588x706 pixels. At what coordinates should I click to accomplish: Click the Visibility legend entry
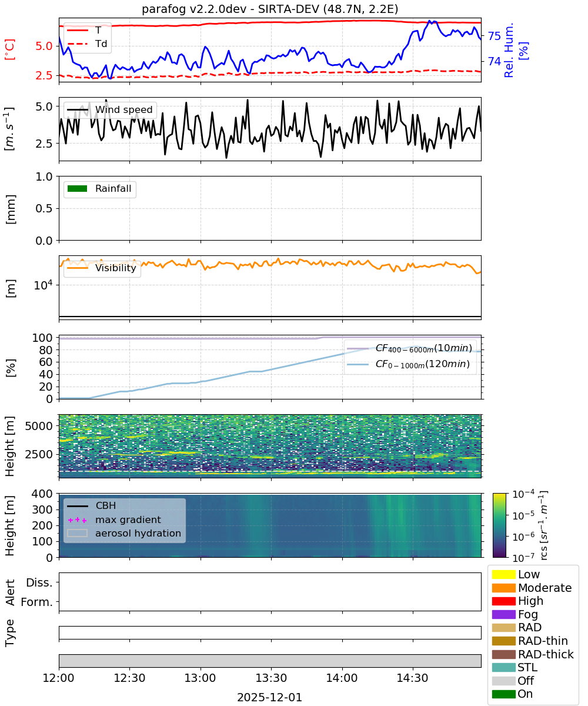coord(102,268)
